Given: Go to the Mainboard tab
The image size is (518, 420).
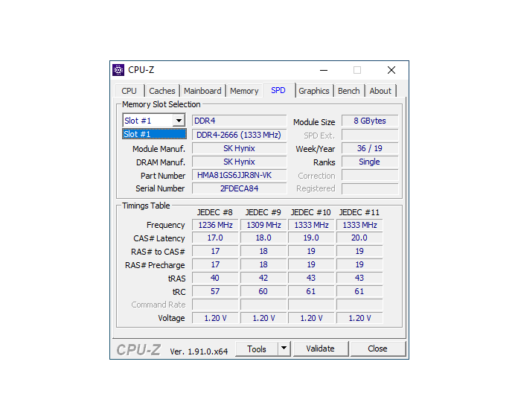Looking at the screenshot, I should 202,91.
